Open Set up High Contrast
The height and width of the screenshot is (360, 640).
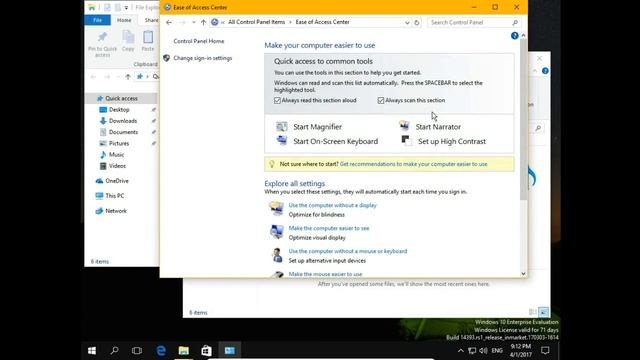pyautogui.click(x=452, y=141)
